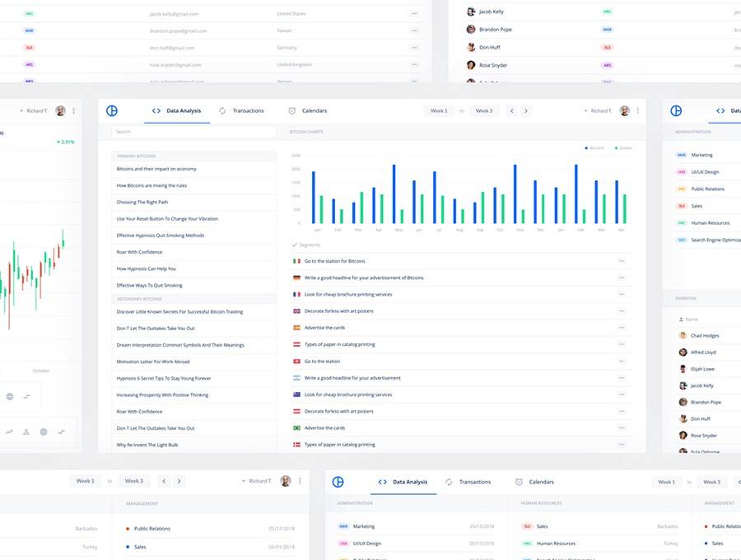Click the next week arrow above Bitcoin chart

[x=526, y=110]
